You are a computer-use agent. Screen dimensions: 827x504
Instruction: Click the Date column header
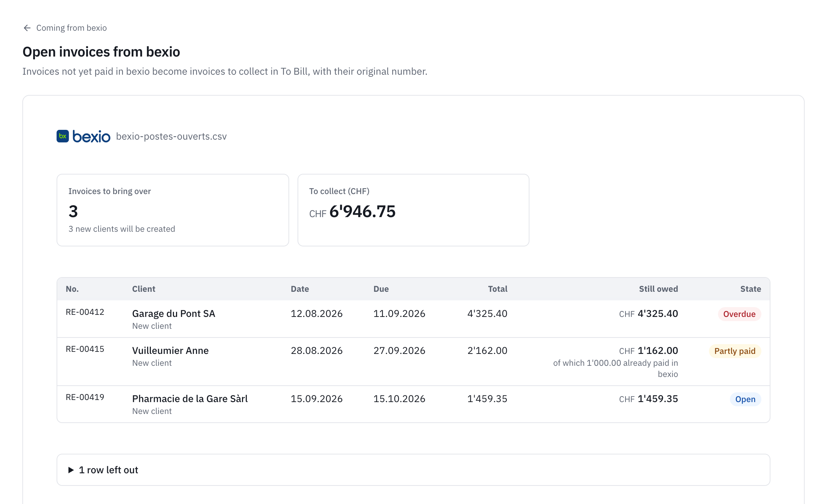point(300,289)
